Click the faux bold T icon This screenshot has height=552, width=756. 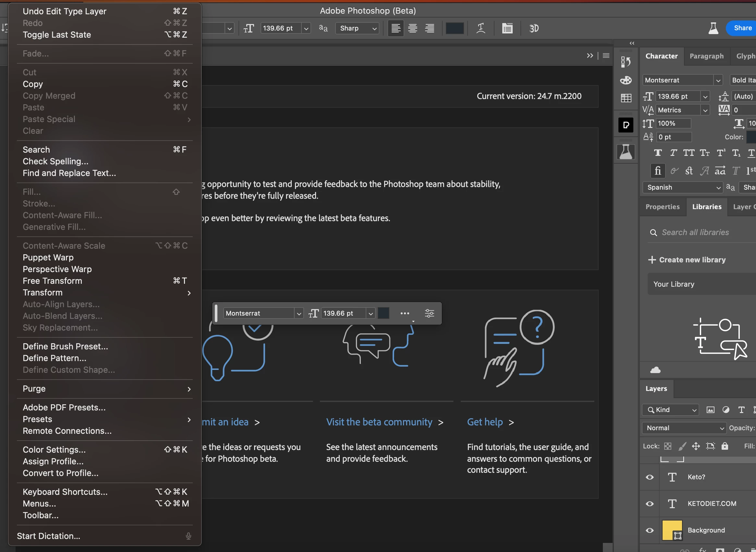pyautogui.click(x=658, y=153)
